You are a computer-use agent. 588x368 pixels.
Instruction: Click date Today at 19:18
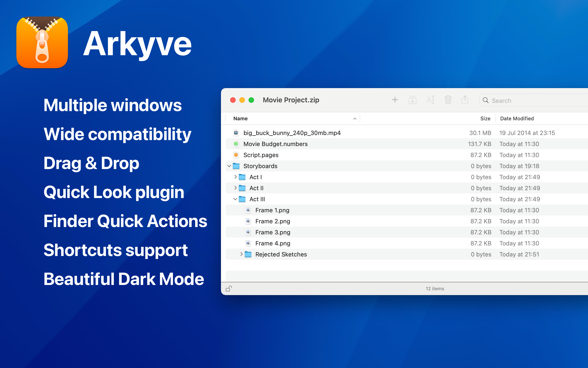pos(519,166)
